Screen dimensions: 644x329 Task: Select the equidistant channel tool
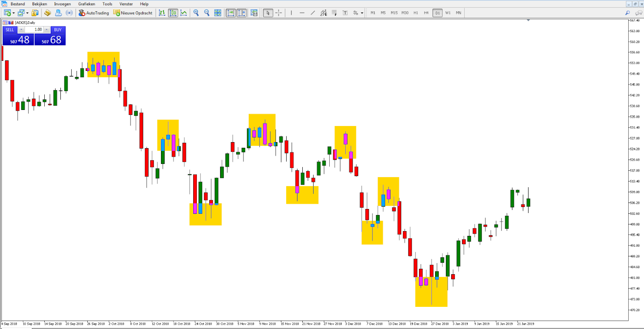pos(324,13)
